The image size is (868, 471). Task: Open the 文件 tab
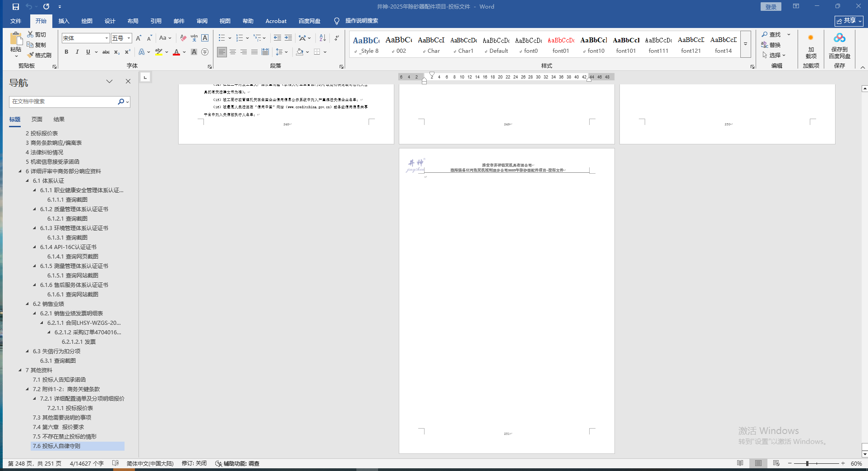click(x=16, y=21)
